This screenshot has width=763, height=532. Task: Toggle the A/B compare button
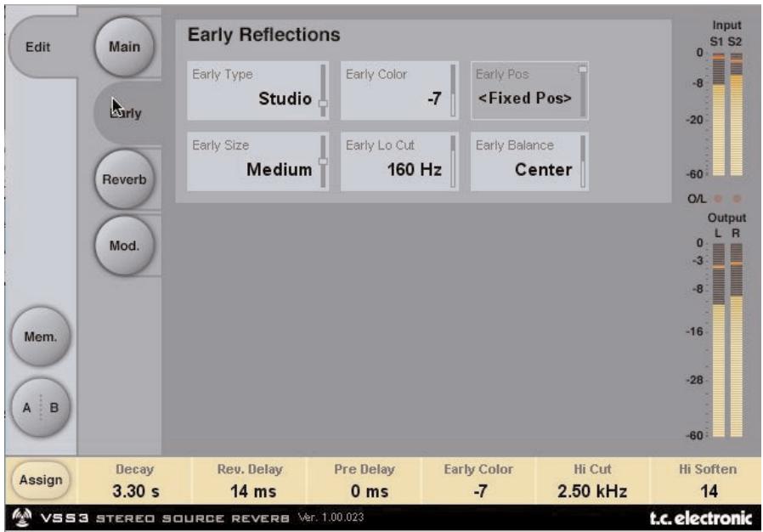pos(40,407)
